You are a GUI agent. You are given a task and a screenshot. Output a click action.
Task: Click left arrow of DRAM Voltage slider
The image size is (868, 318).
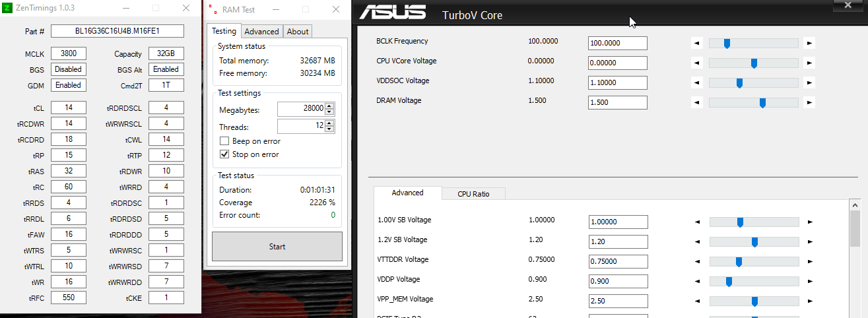click(697, 103)
